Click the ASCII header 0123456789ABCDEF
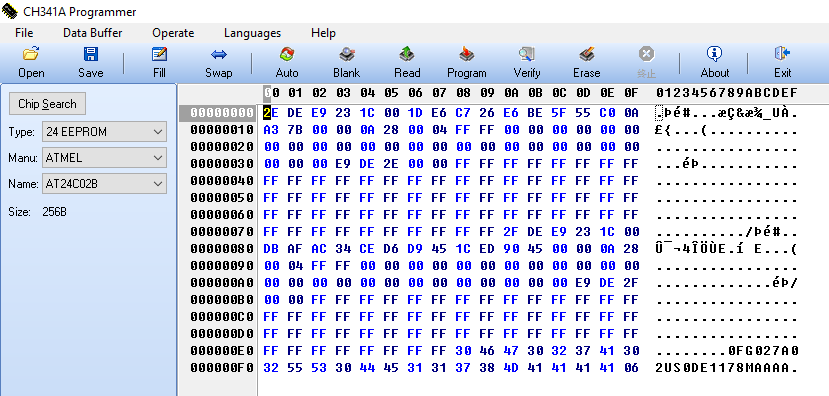Screen dimensions: 829x396 point(726,93)
